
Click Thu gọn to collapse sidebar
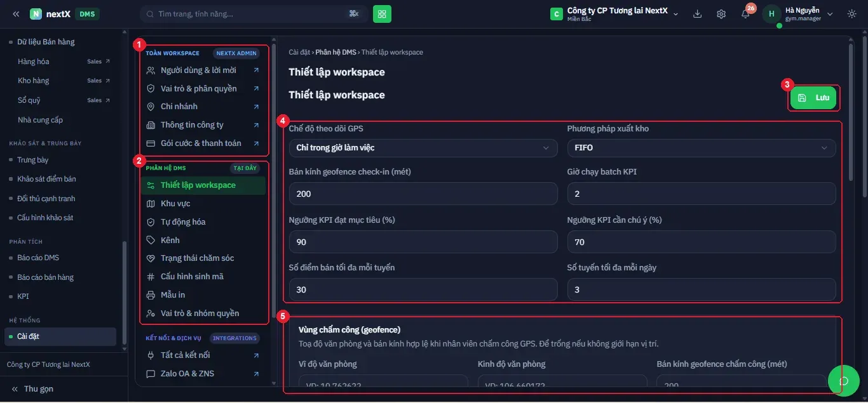pyautogui.click(x=32, y=388)
